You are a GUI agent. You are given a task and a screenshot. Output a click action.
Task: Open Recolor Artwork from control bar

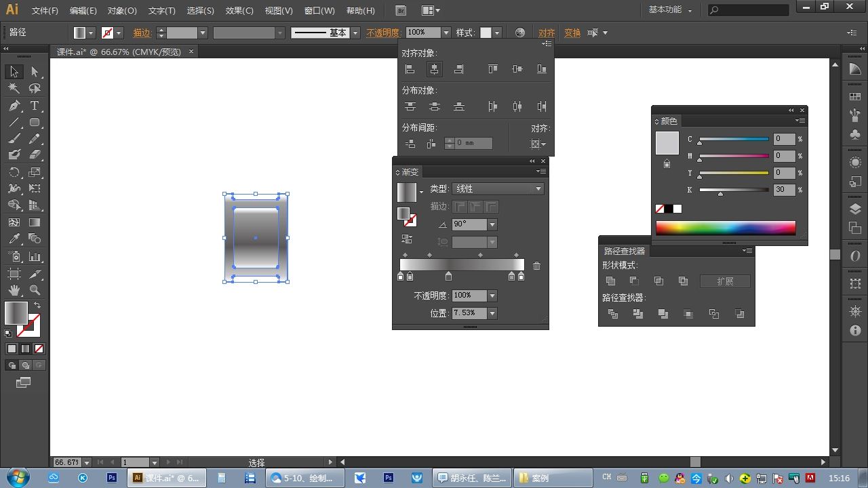click(520, 33)
